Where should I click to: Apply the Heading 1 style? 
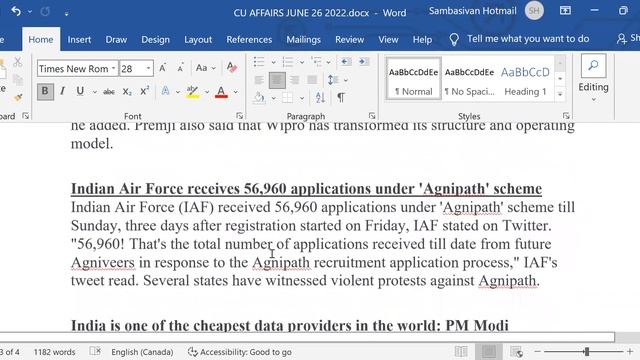[525, 79]
